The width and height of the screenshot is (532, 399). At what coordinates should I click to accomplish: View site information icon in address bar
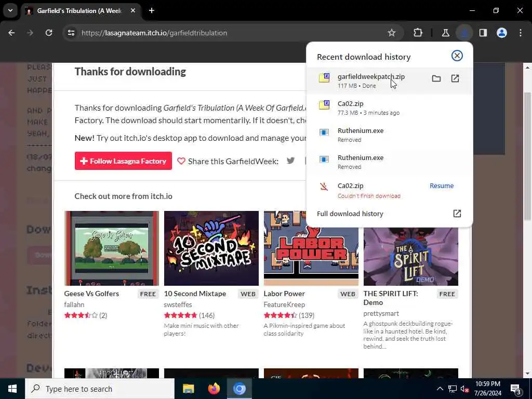click(x=71, y=33)
